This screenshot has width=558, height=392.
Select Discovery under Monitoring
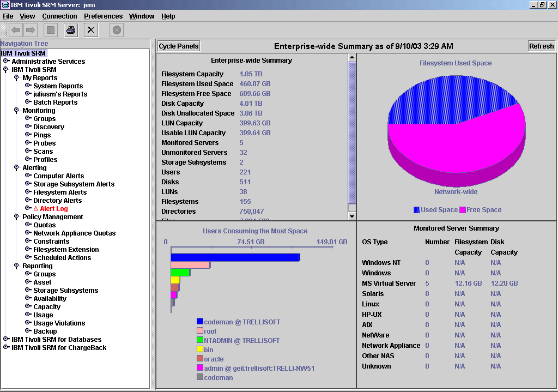pyautogui.click(x=48, y=126)
